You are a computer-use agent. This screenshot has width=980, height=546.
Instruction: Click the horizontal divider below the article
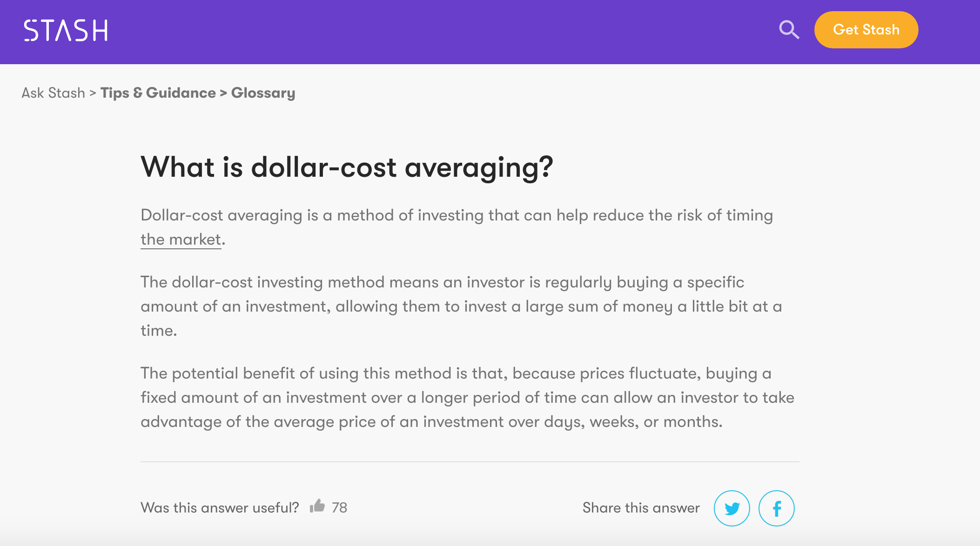click(x=470, y=462)
